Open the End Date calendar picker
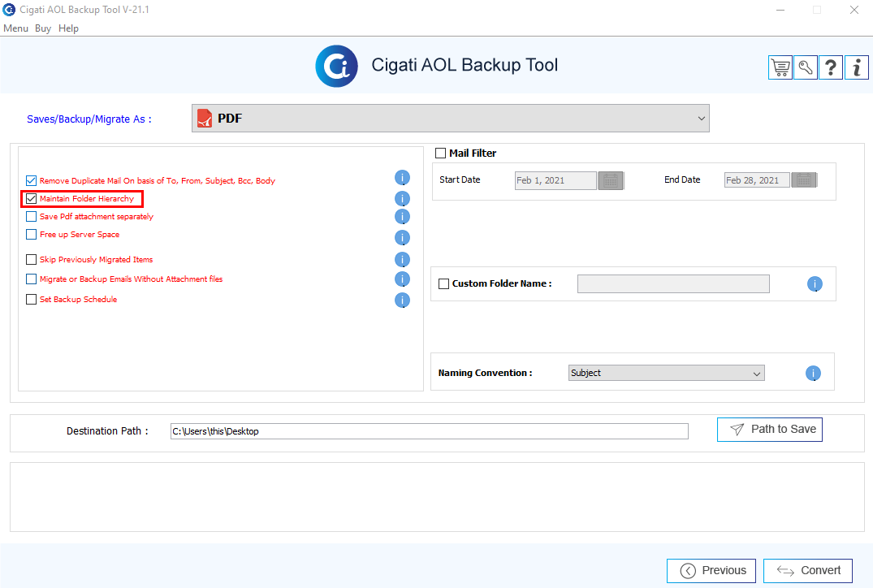Image resolution: width=873 pixels, height=588 pixels. tap(804, 179)
